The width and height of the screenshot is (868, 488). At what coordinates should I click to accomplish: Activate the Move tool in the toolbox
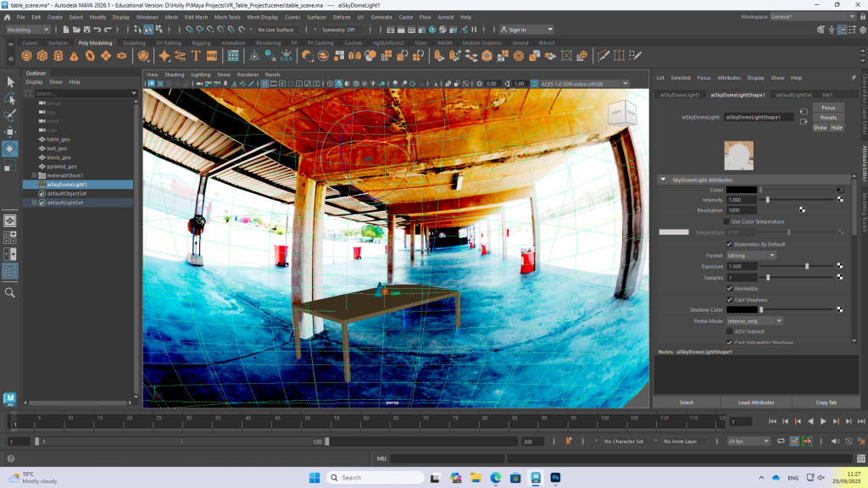pyautogui.click(x=10, y=132)
